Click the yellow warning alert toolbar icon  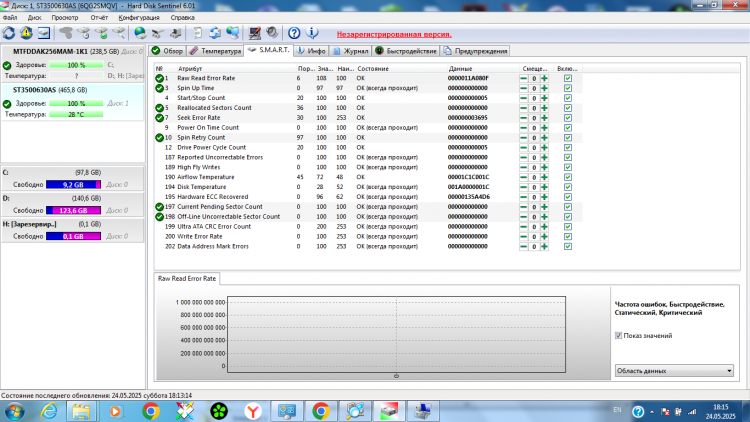26,33
